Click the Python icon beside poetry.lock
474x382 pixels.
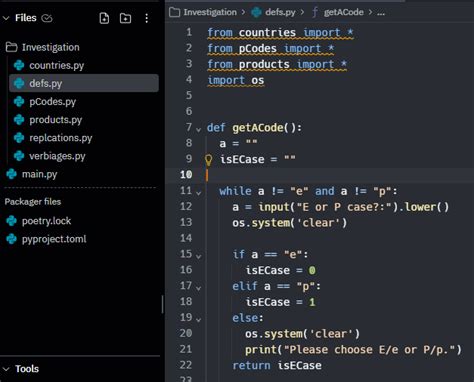coord(12,221)
